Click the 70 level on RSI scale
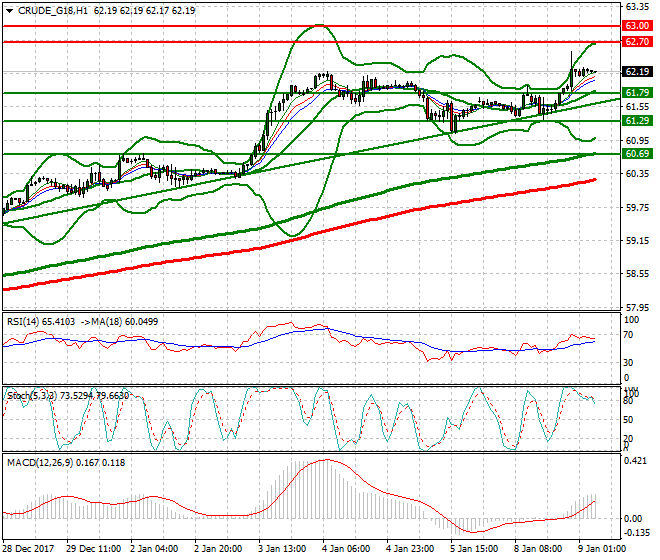The image size is (660, 560). (x=628, y=335)
